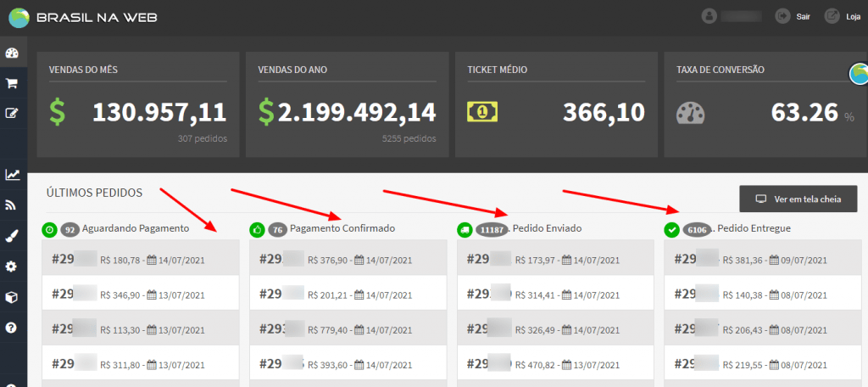
Task: Click the floating globe badge at right edge
Action: point(859,75)
